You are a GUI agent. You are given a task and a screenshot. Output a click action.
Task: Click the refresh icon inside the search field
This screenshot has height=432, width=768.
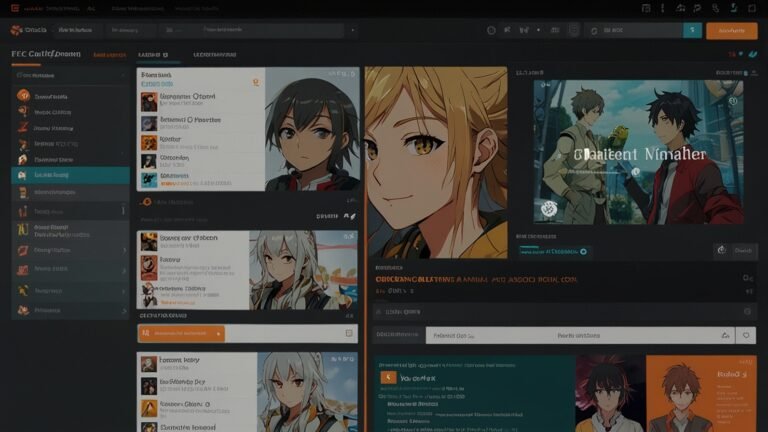(x=594, y=30)
